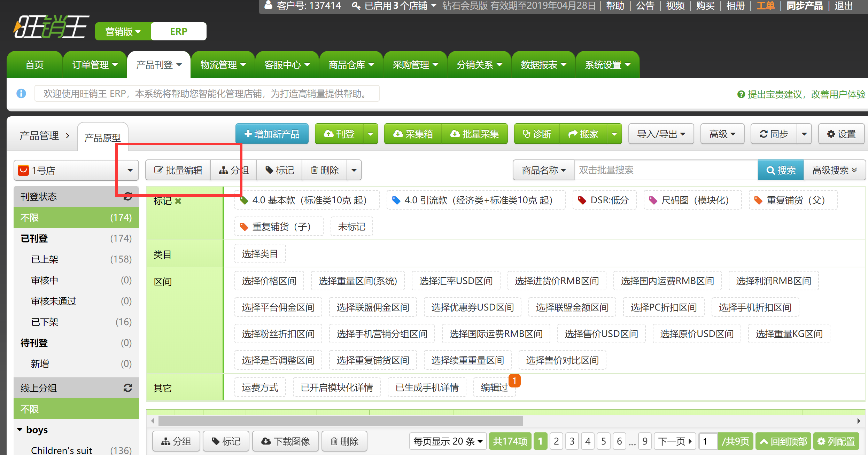Click scrollbar left arrow on the table
This screenshot has width=868, height=455.
pos(153,421)
